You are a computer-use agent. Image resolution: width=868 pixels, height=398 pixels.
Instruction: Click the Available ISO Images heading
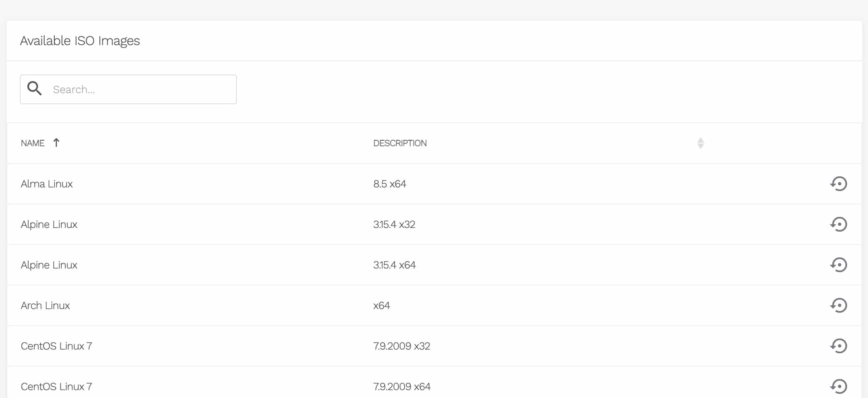tap(80, 41)
